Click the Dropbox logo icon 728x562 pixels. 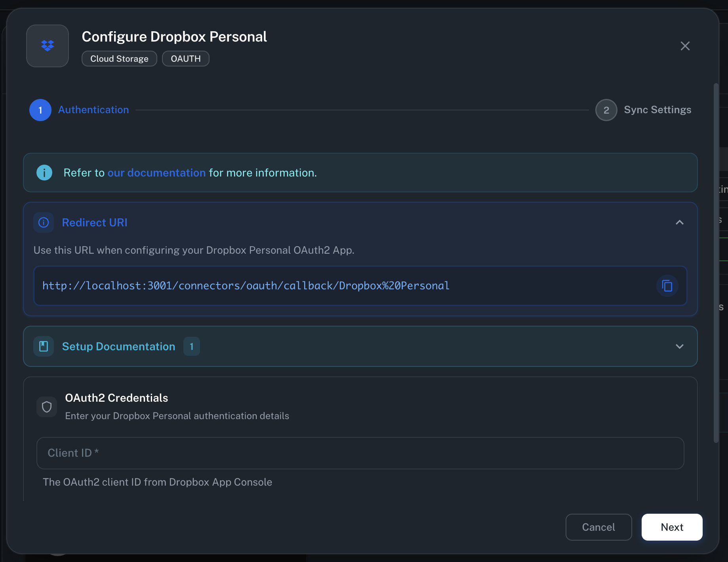(x=47, y=46)
